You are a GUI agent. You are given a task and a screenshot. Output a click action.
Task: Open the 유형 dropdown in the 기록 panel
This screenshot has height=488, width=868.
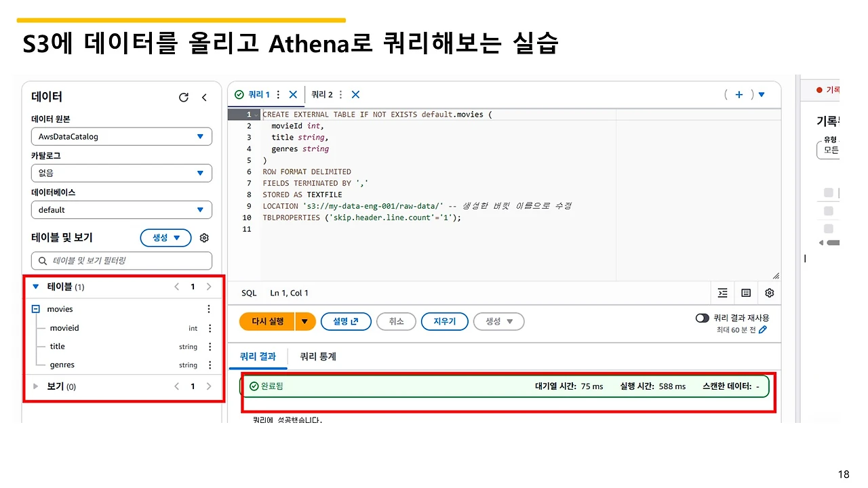coord(828,150)
